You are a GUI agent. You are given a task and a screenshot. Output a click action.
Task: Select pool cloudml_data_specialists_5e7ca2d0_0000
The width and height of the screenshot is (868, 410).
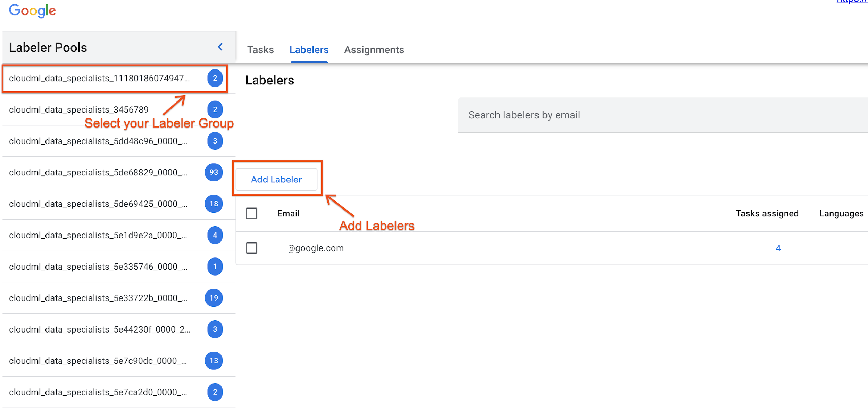point(98,392)
